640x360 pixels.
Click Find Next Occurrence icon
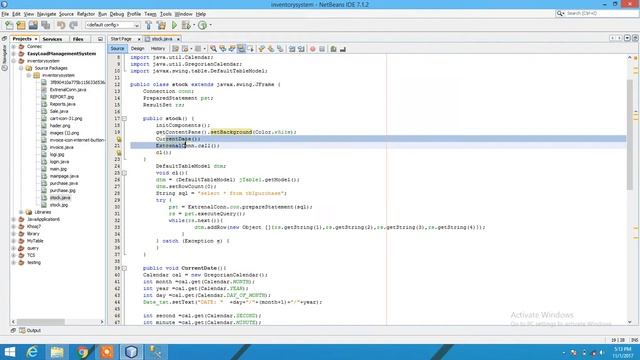tap(232, 49)
